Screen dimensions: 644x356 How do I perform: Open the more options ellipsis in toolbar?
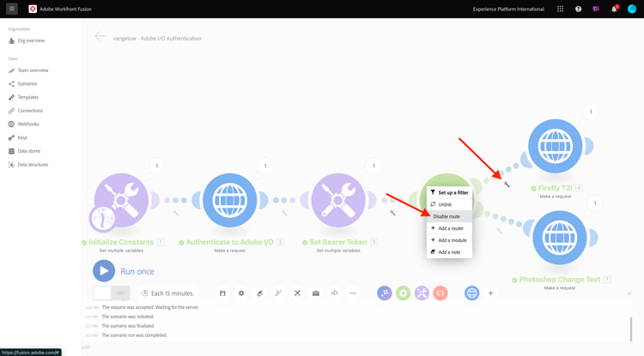(x=353, y=293)
